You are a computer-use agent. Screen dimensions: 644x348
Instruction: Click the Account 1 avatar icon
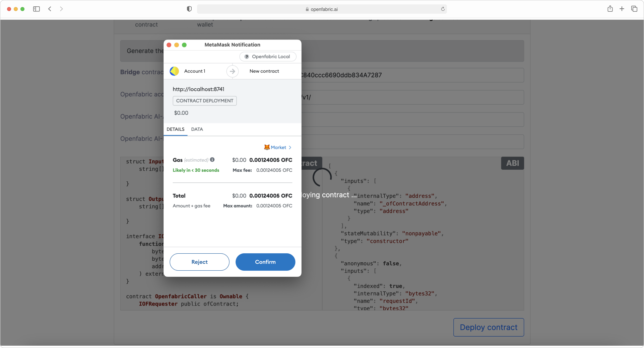[x=174, y=71]
